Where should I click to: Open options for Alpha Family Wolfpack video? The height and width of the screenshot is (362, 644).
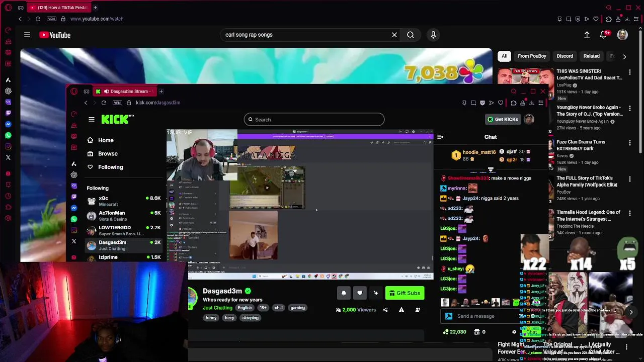coord(629,178)
